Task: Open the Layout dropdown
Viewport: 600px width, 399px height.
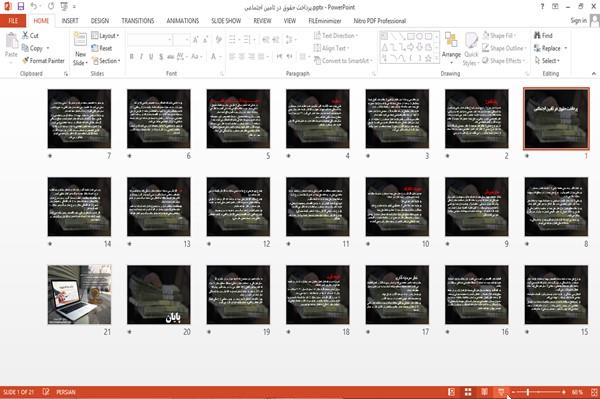Action: [105, 36]
